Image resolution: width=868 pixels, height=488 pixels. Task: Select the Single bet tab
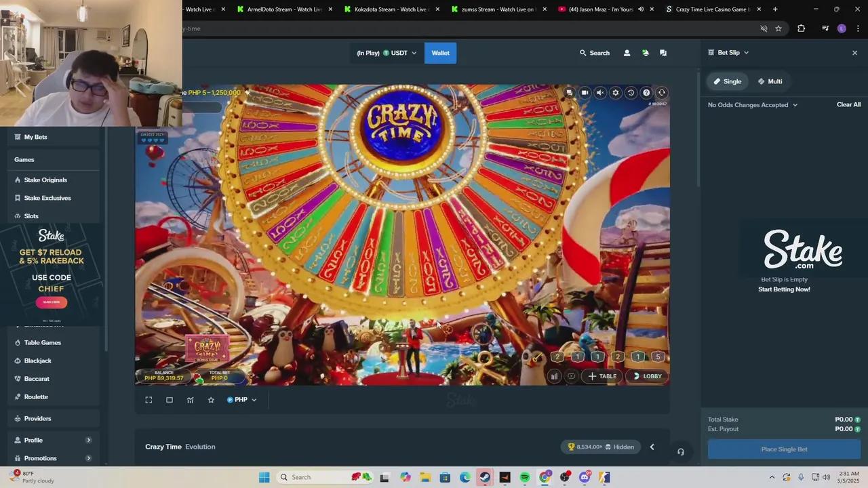[x=727, y=81]
